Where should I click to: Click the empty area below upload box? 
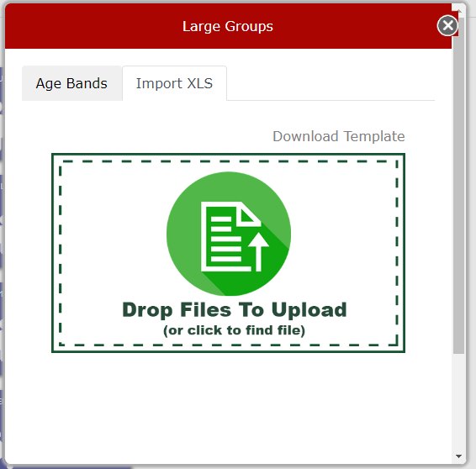click(x=228, y=407)
